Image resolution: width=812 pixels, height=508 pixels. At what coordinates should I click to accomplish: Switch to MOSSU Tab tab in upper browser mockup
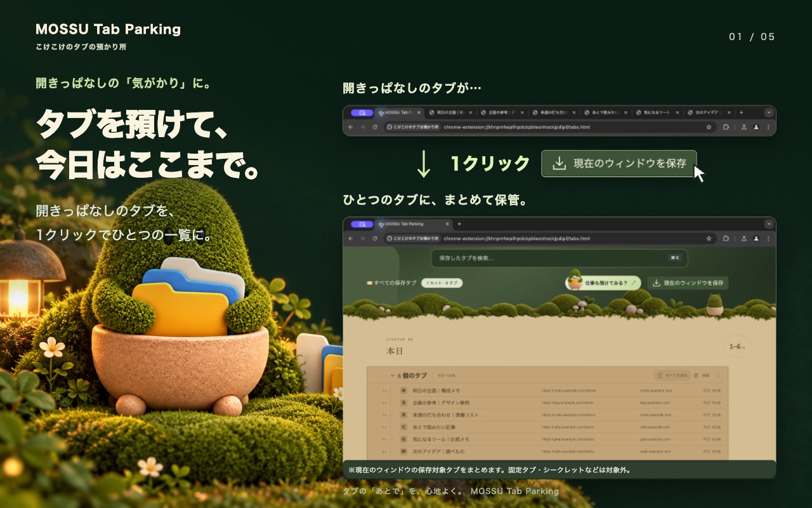399,112
